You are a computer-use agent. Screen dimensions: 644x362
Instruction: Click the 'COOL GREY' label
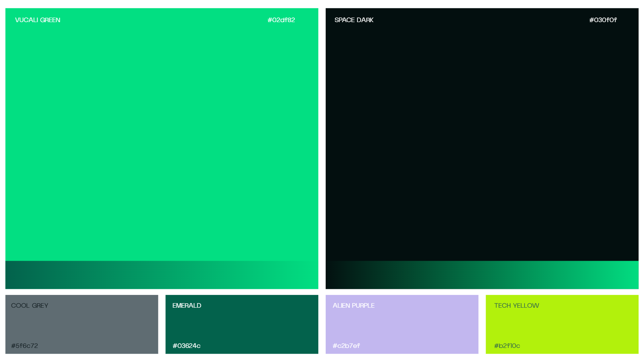tap(30, 306)
